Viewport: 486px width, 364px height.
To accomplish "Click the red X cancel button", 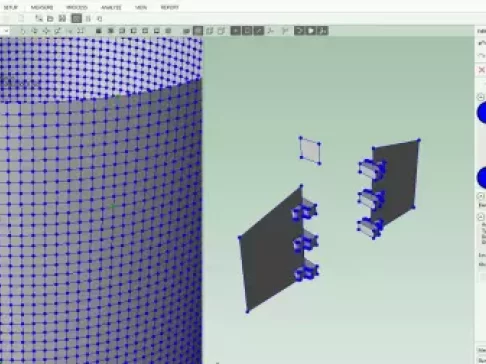I will (482, 70).
